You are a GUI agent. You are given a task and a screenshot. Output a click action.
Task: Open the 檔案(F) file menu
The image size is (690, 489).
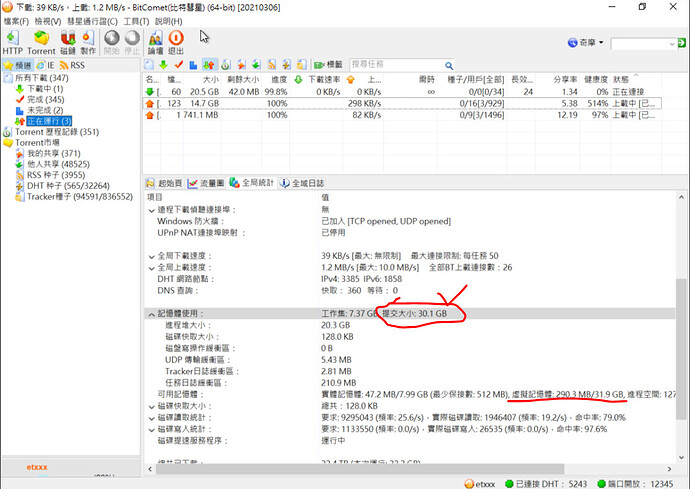tap(16, 21)
